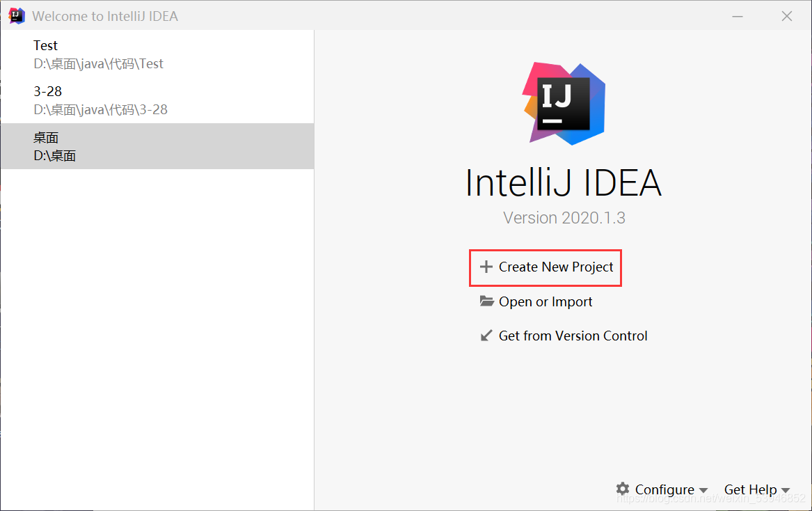
Task: Click the folder icon beside Open or Import
Action: click(486, 301)
